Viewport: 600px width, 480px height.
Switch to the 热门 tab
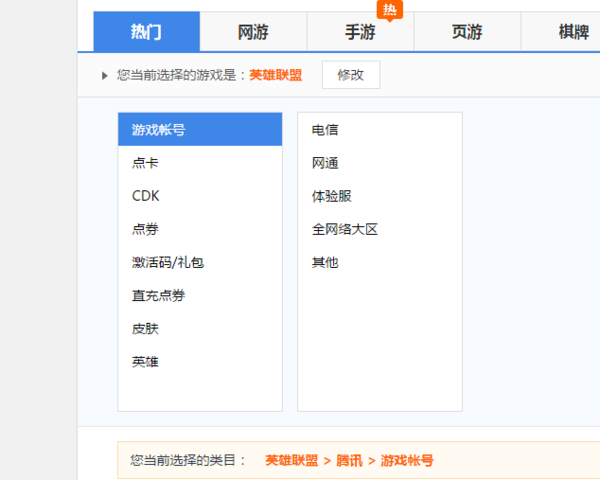click(146, 32)
